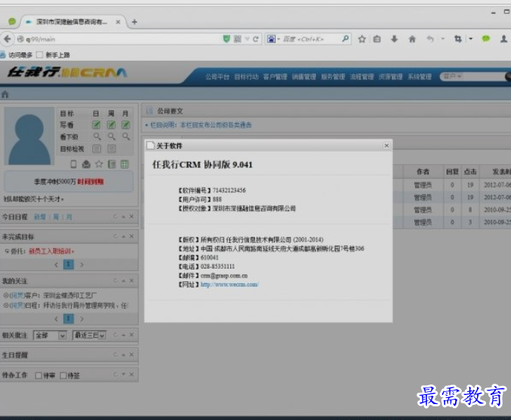Open the 目标行动 menu

coord(246,77)
